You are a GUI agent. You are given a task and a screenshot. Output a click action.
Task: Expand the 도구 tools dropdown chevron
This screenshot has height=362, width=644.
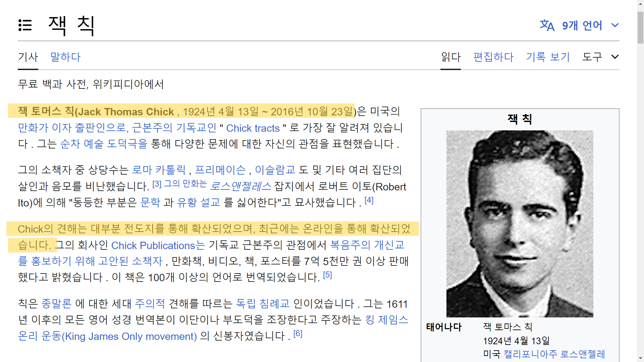coord(615,57)
